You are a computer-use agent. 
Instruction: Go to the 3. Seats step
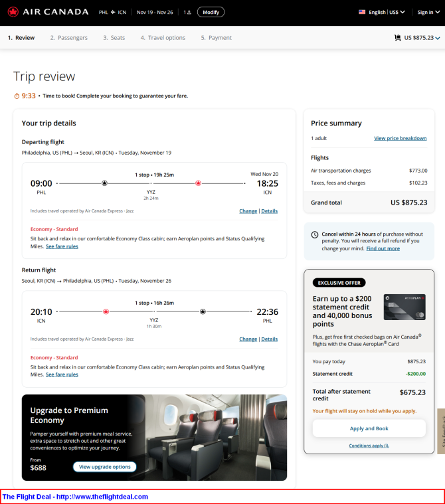pyautogui.click(x=114, y=38)
